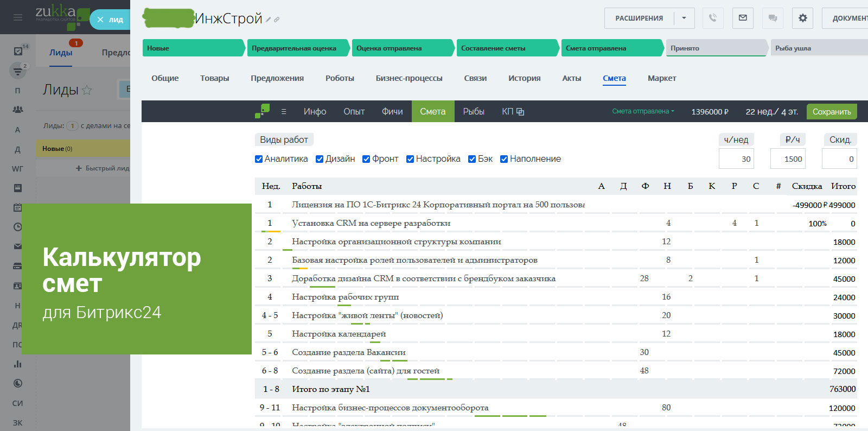Open the hamburger menu in the dark header
This screenshot has height=431, width=868.
coord(18,17)
